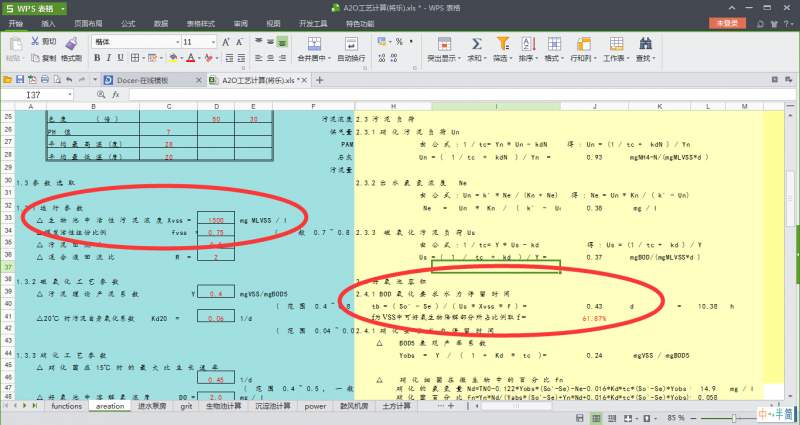Image resolution: width=800 pixels, height=425 pixels.
Task: Decrease decimal places icon
Action: pos(395,58)
